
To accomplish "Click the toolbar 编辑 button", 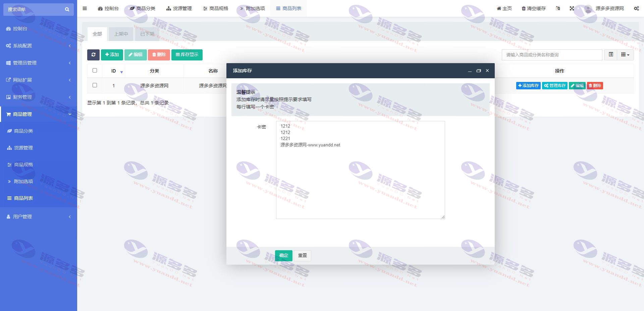I will (x=136, y=55).
